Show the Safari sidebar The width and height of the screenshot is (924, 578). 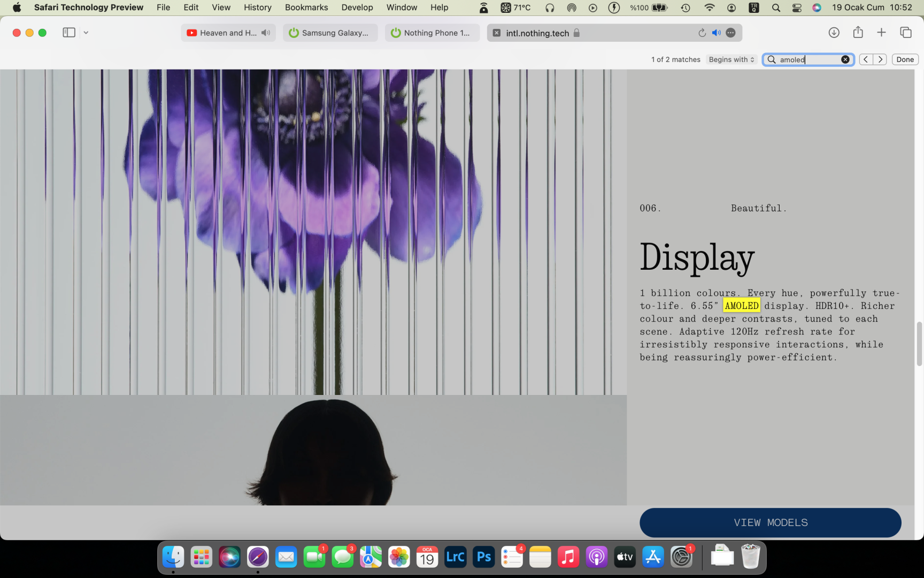click(69, 33)
